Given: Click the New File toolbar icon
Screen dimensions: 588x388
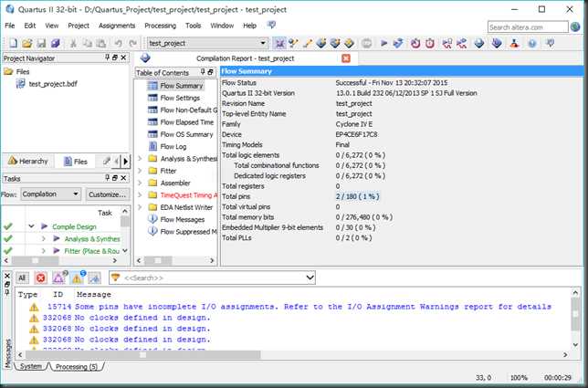Looking at the screenshot, I should coord(13,43).
